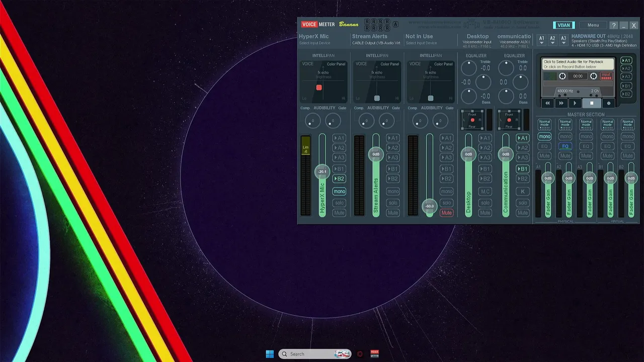644x362 pixels.
Task: Click the cassette left reel icon
Action: [562, 76]
